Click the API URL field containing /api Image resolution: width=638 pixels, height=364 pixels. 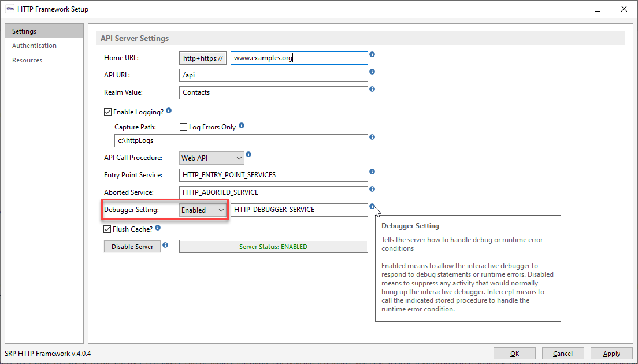pyautogui.click(x=273, y=75)
